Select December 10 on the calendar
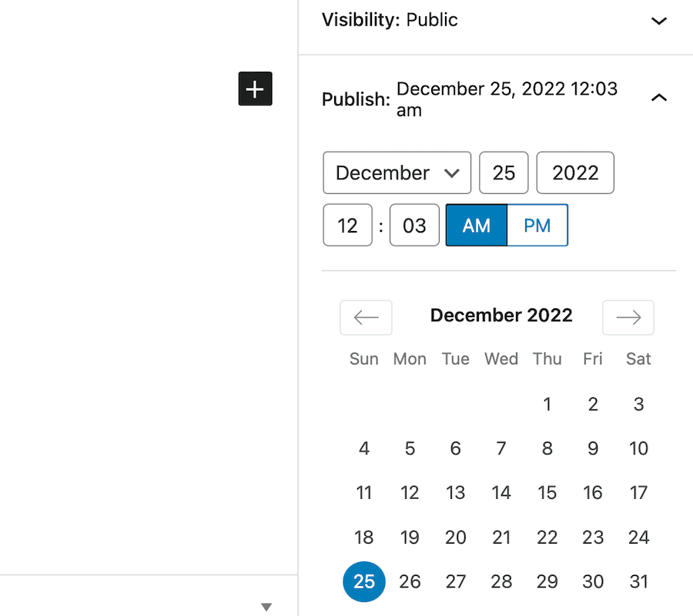Screen dimensions: 693x616 coord(638,448)
